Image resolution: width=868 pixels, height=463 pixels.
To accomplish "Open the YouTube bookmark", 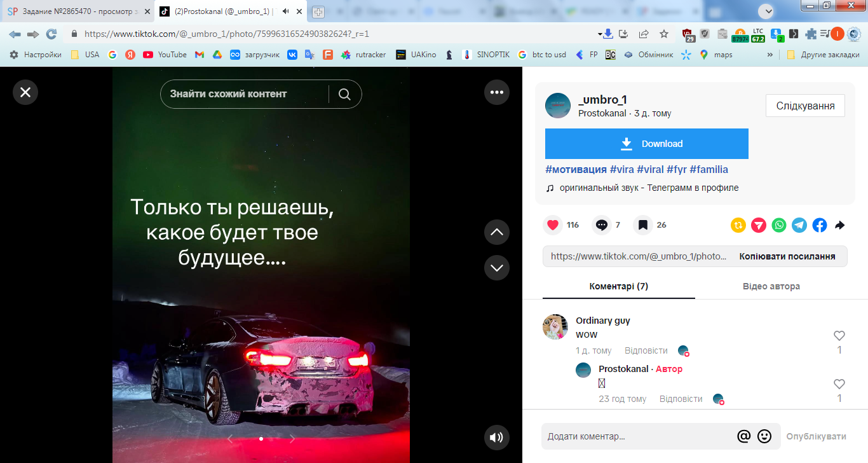I will [165, 55].
